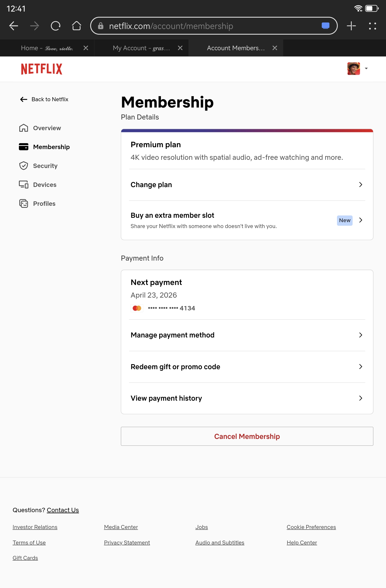Click the browser back arrow icon
Screen dimensions: 386x588
coord(14,26)
